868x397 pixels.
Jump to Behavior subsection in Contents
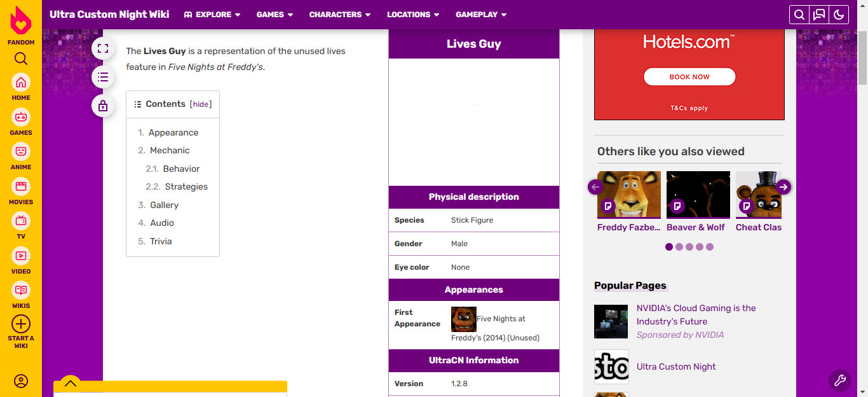(181, 169)
